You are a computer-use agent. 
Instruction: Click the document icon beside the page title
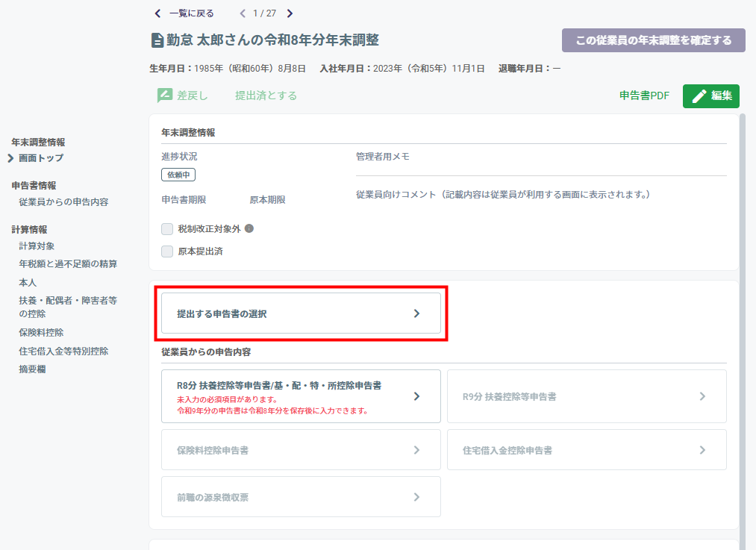[157, 40]
